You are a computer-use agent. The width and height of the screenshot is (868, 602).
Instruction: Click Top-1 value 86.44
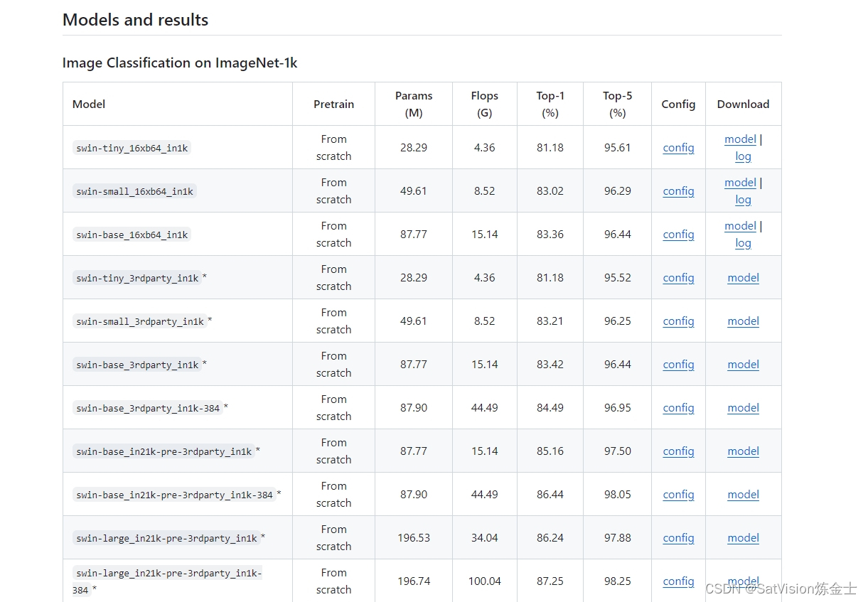(550, 495)
